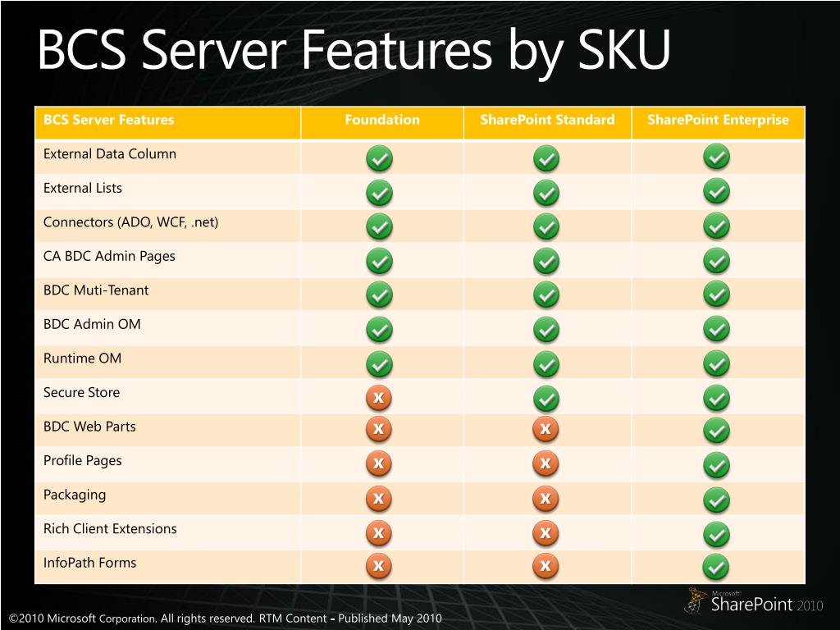This screenshot has height=630, width=840.
Task: Click Standard X icon for InfoPath Forms
Action: click(x=546, y=566)
